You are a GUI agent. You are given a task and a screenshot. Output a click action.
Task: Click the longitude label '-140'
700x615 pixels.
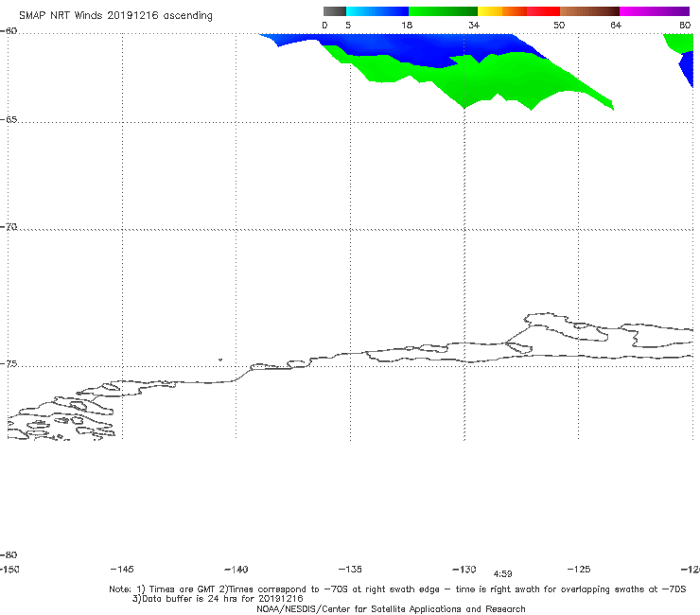236,570
